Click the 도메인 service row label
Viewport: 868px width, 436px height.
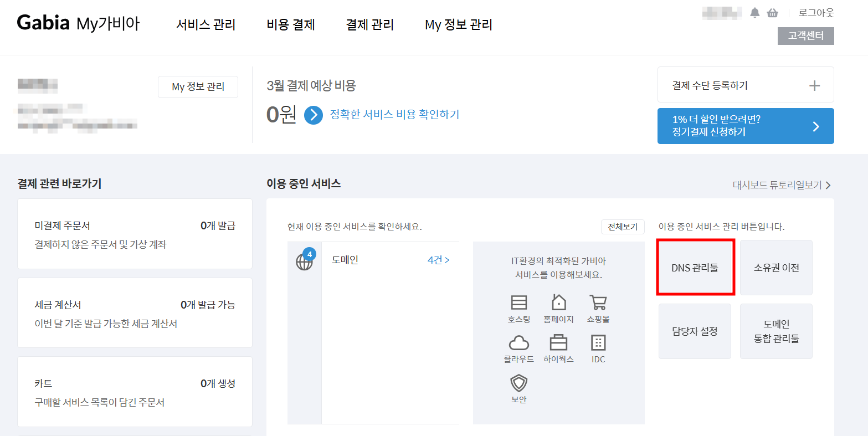click(x=345, y=260)
